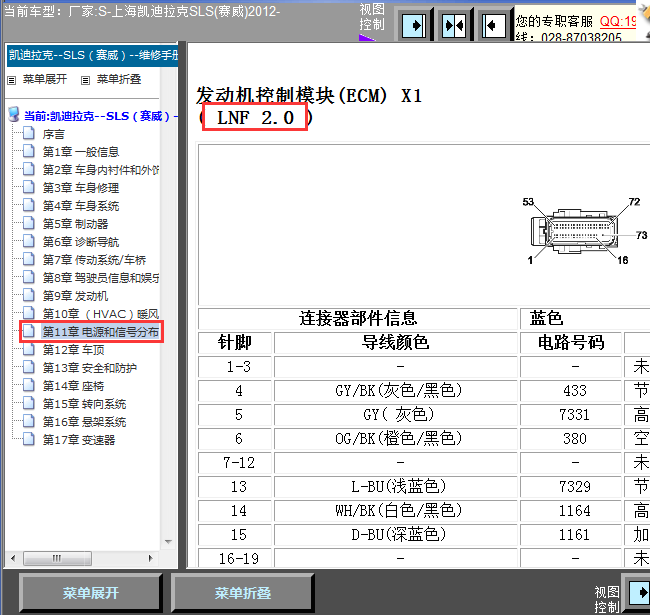Open chapter 第16章 悬架系统
Screen dimensions: 650x615
(84, 422)
